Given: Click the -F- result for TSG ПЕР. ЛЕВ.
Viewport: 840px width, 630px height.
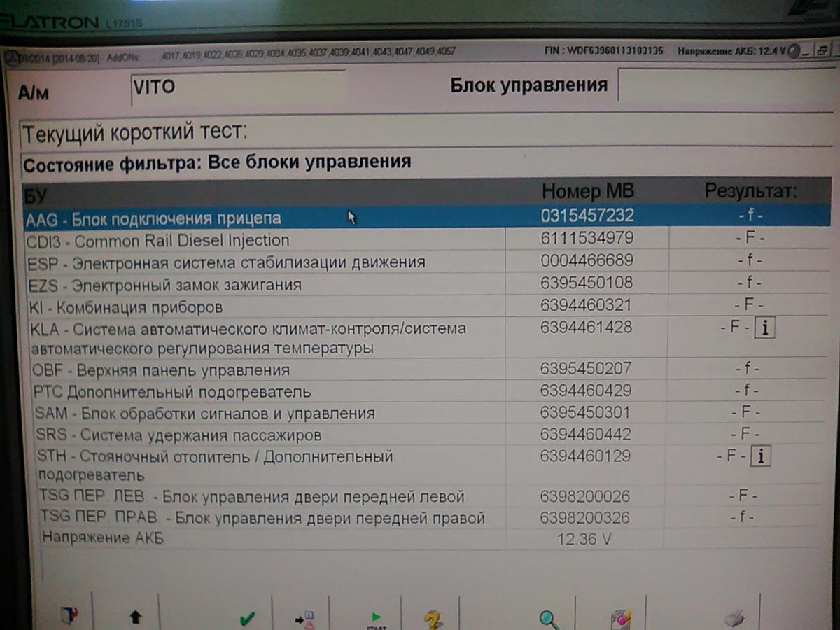Looking at the screenshot, I should (742, 496).
